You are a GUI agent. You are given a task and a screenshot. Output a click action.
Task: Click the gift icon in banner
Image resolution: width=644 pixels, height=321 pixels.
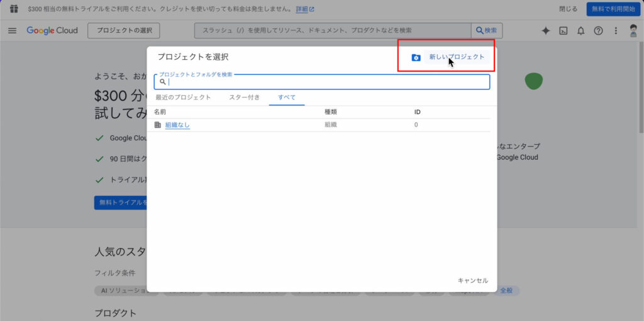(x=14, y=9)
